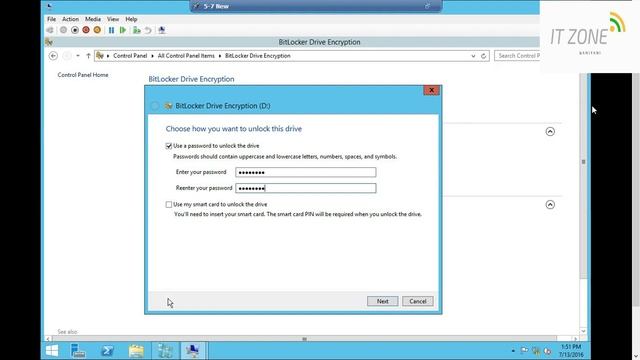Viewport: 640px width, 360px height.
Task: Click 'Control Panel' in the address breadcrumb
Action: [130, 56]
